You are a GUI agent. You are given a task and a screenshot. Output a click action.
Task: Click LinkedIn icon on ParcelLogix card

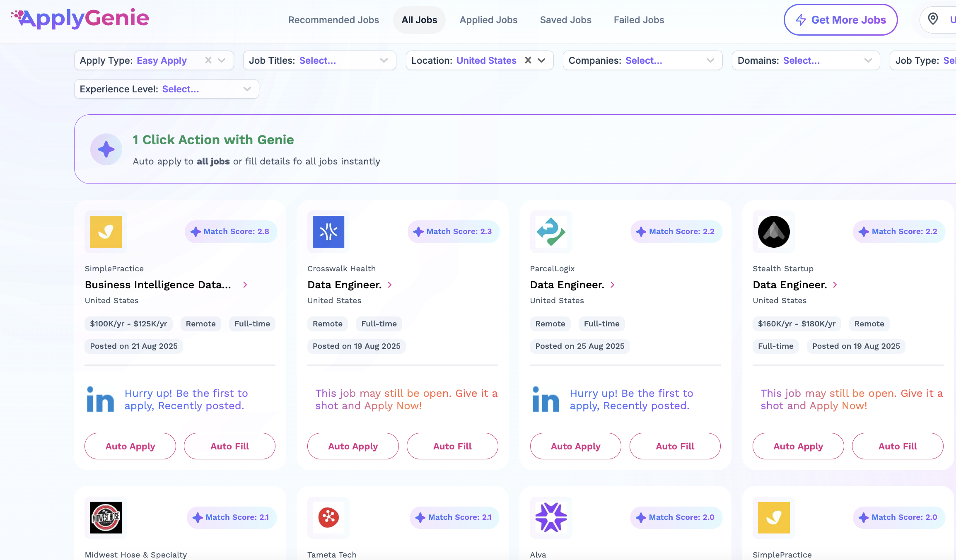pyautogui.click(x=546, y=399)
